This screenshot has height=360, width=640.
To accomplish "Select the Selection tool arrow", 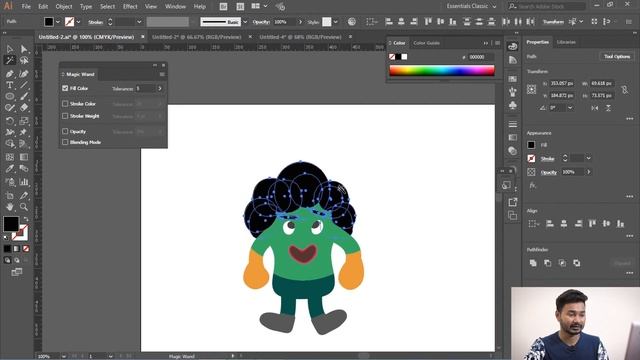I will [10, 49].
